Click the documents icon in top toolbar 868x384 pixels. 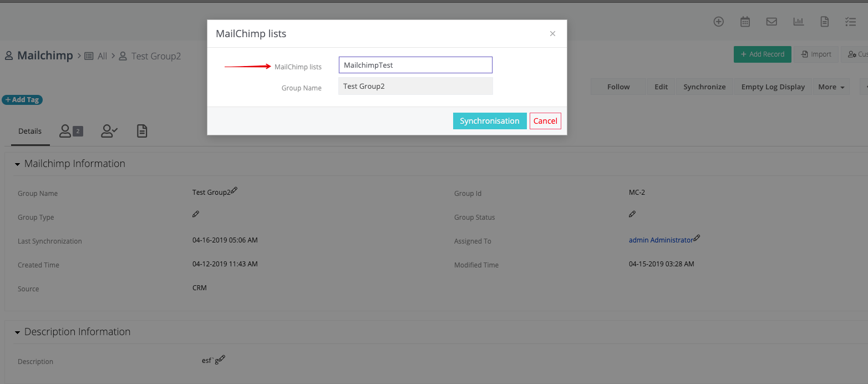825,21
